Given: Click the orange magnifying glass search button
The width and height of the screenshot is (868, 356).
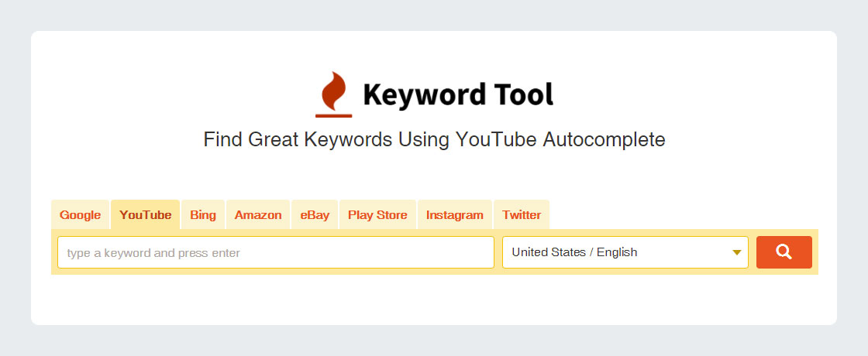Looking at the screenshot, I should point(784,252).
